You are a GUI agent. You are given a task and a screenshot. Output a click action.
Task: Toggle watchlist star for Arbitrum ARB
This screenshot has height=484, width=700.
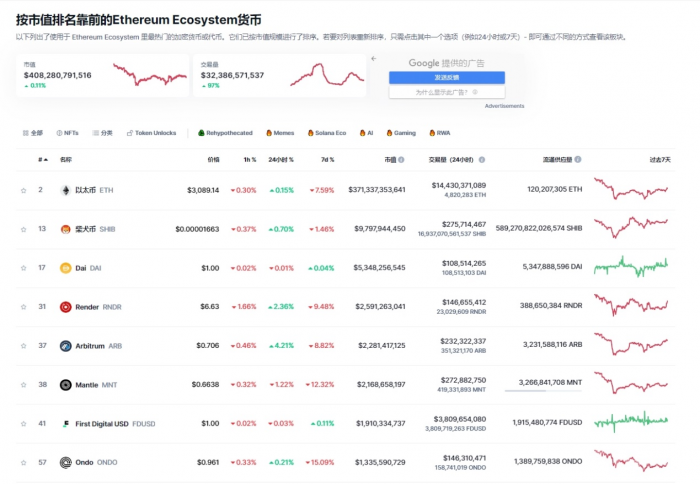coord(24,346)
